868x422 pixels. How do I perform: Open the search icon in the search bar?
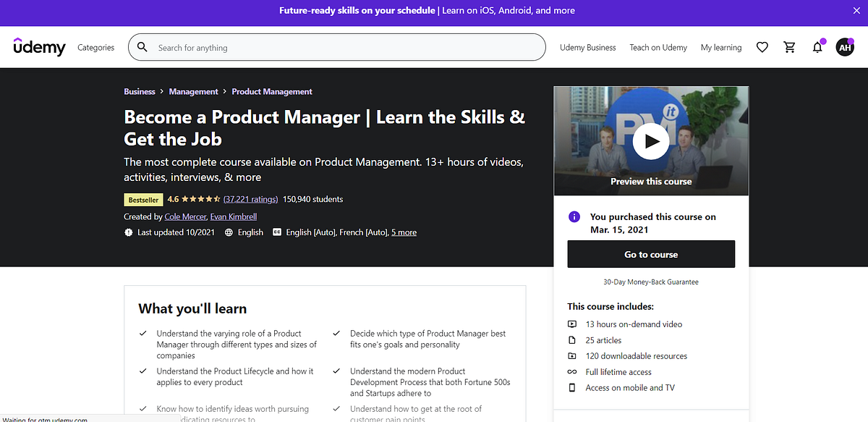(x=142, y=46)
